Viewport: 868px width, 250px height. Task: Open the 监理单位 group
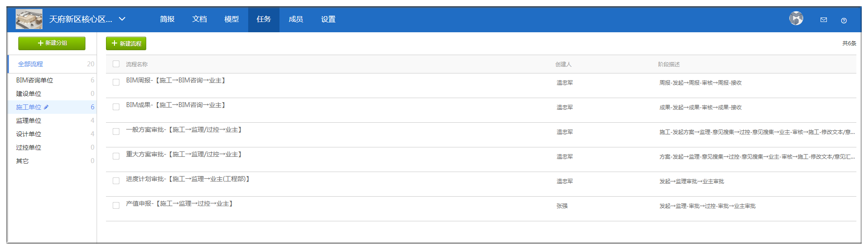tap(29, 121)
